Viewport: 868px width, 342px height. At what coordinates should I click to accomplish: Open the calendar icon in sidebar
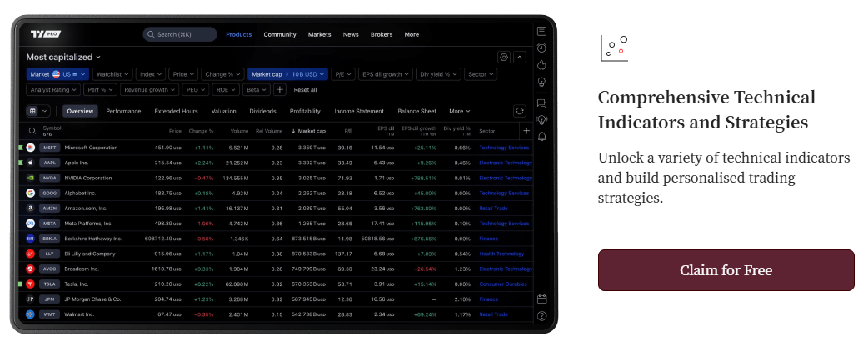pos(542,299)
